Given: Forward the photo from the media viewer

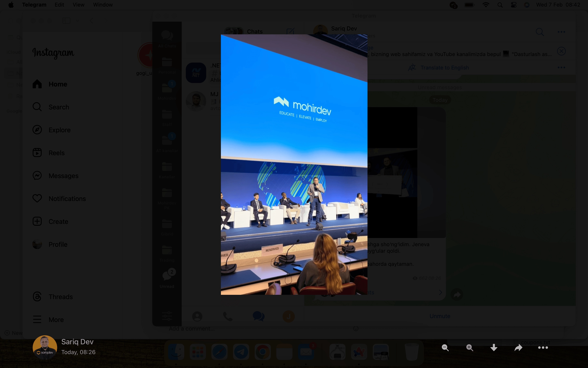Looking at the screenshot, I should [518, 348].
